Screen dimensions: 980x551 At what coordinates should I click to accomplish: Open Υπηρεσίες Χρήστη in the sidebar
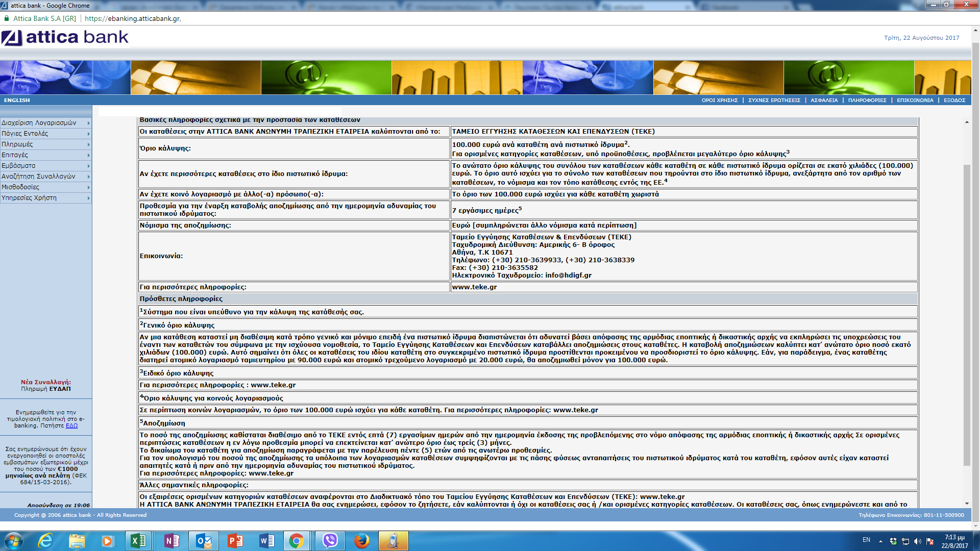point(45,198)
